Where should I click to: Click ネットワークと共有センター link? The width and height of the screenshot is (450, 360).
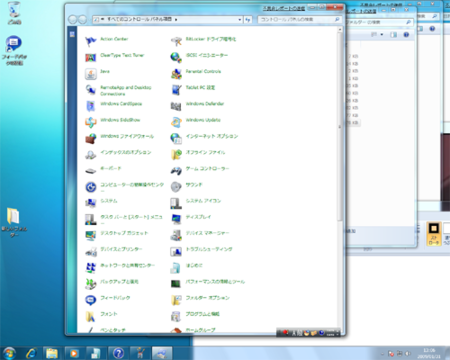coord(128,266)
